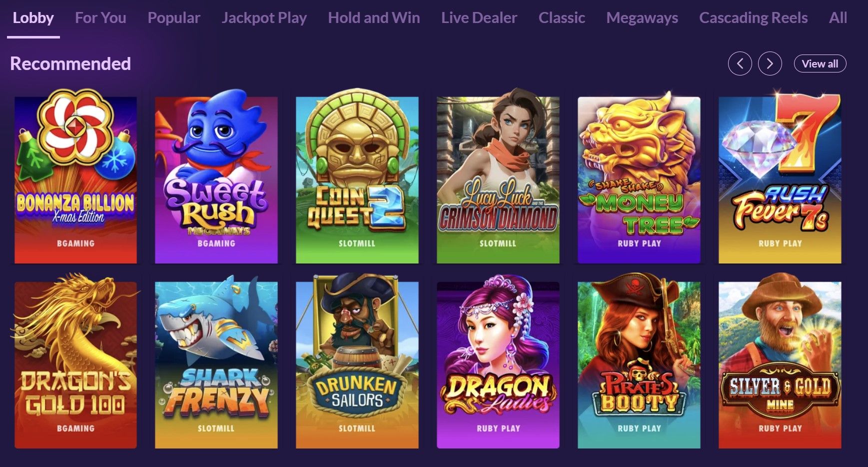The image size is (868, 467).
Task: Open the Megaways category tab
Action: [x=642, y=18]
